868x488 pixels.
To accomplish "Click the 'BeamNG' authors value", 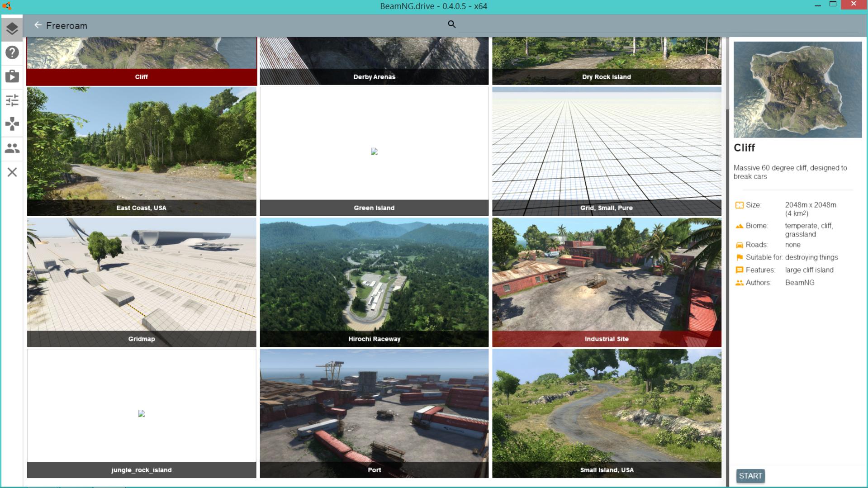I will click(x=800, y=283).
